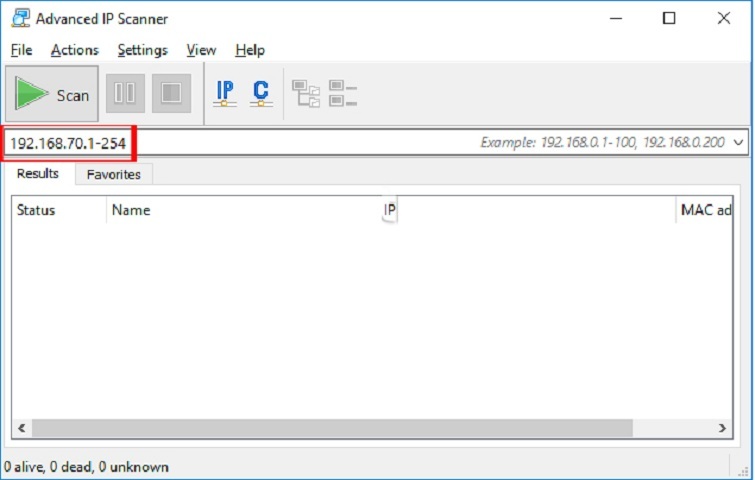Click the class C subnet icon
The height and width of the screenshot is (480, 755).
pyautogui.click(x=261, y=94)
